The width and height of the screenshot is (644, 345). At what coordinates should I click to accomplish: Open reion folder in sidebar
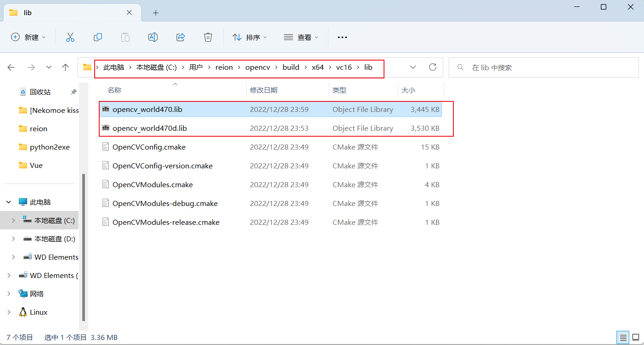tap(33, 128)
